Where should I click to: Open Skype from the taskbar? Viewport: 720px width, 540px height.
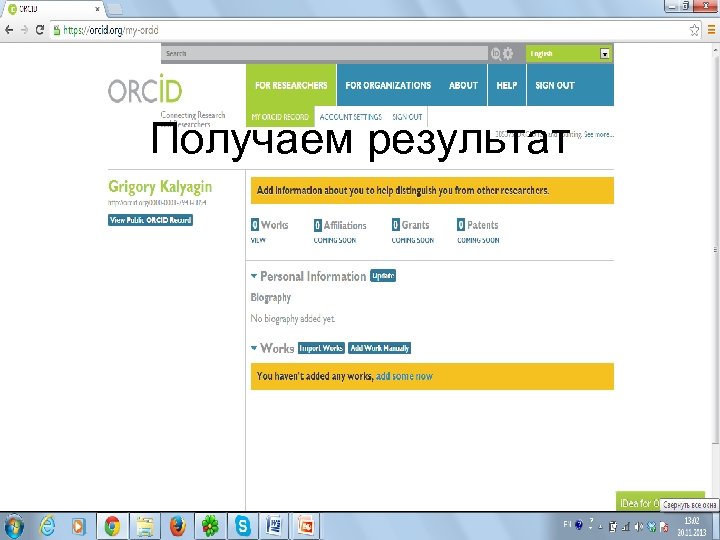click(x=242, y=526)
